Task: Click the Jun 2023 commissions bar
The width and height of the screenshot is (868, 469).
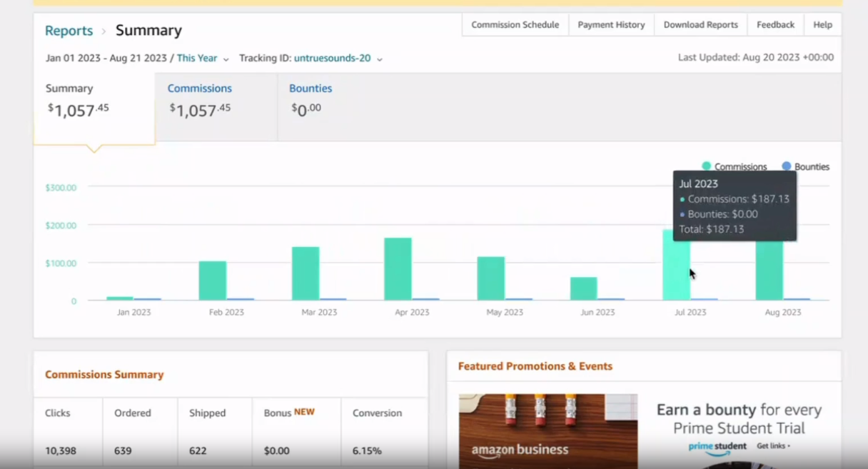Action: (583, 289)
